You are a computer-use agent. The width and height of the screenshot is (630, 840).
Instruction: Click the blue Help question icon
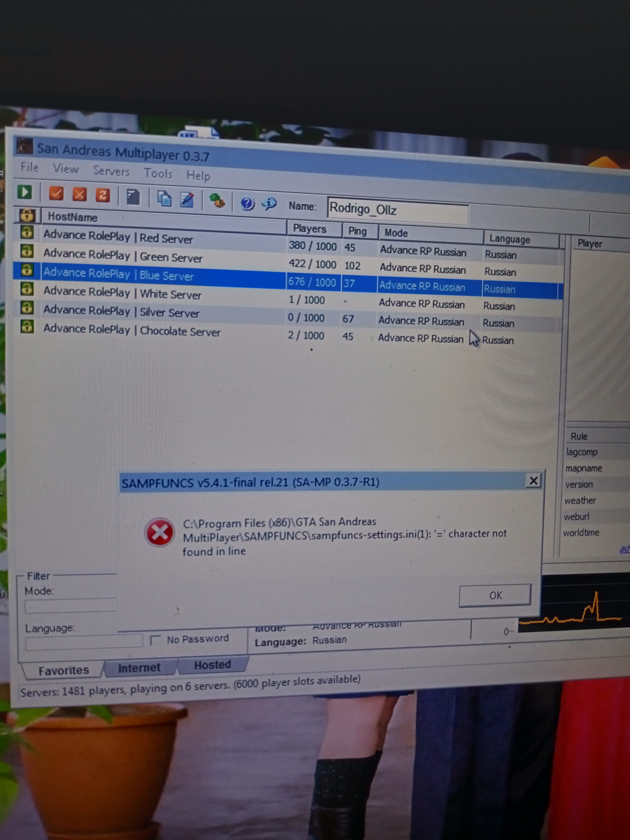point(247,203)
